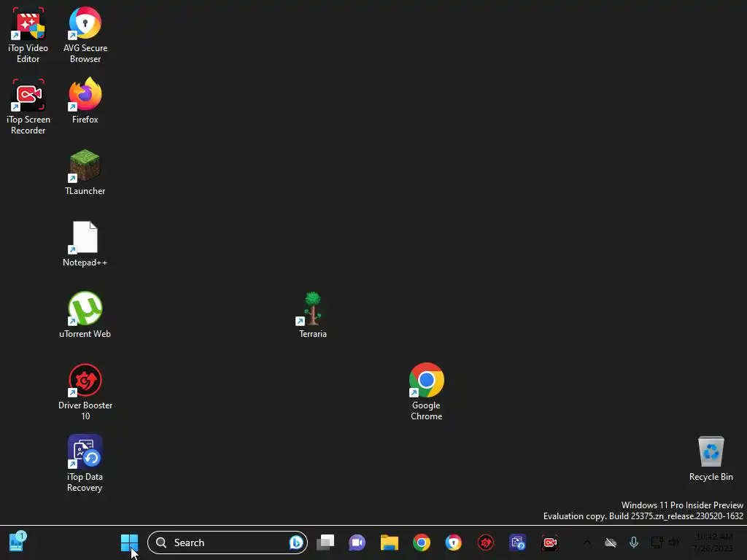Select the AVG Secure Browser desktop shortcut
747x560 pixels.
point(85,35)
